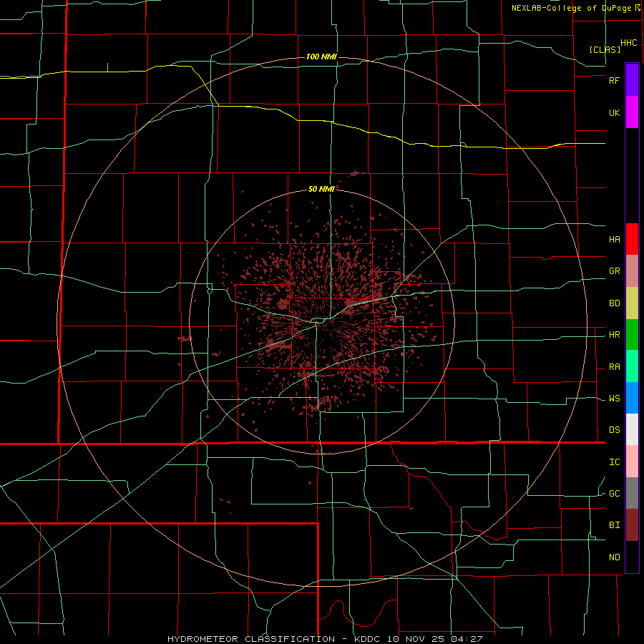Click the 50 NMI range ring label

point(321,189)
